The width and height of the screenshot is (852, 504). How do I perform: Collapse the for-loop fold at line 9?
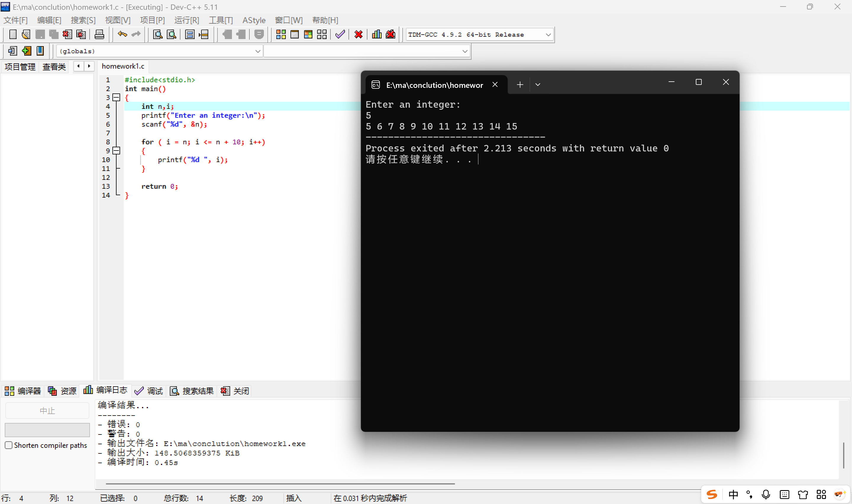[x=117, y=151]
